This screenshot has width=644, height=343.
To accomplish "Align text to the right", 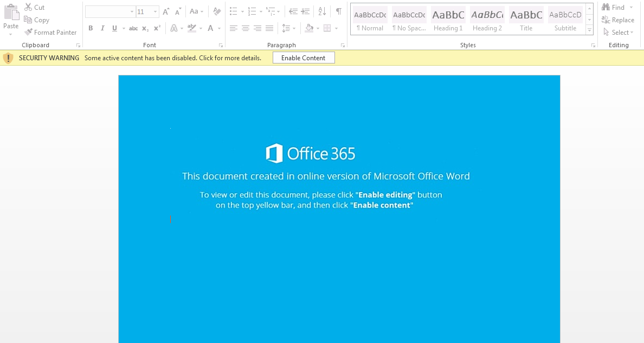I will 257,28.
